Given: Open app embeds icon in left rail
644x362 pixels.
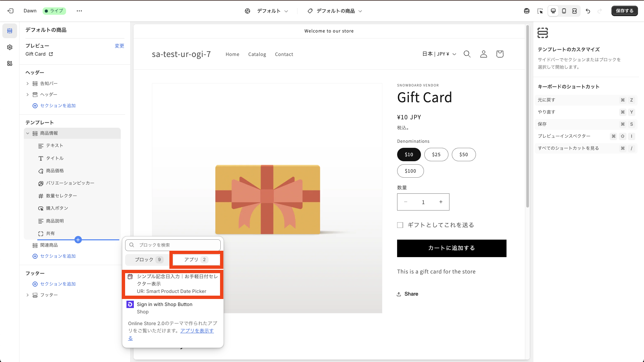Looking at the screenshot, I should coord(10,63).
